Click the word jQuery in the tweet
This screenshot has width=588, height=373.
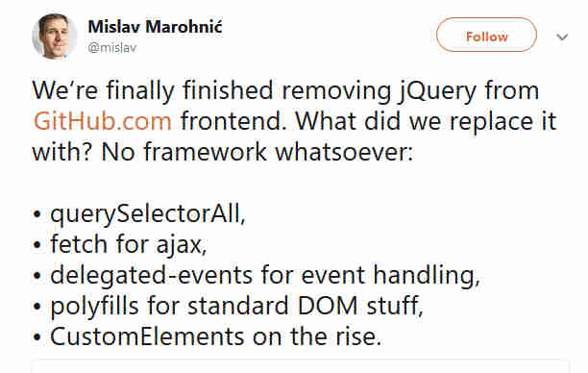[437, 92]
